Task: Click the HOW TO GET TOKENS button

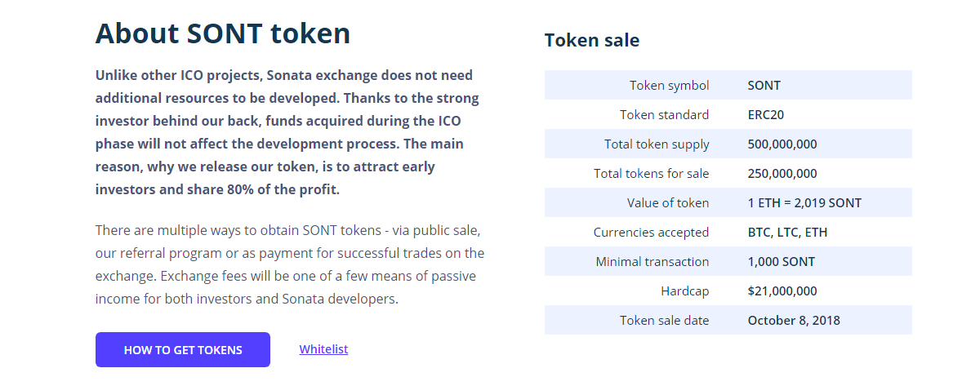Action: click(x=183, y=350)
